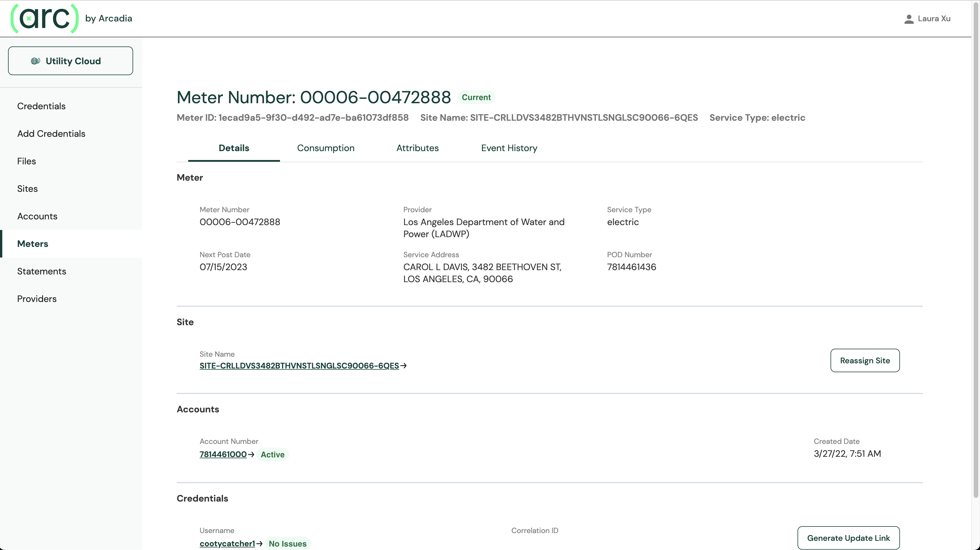Open the cootycatcher1 credential link

(x=227, y=543)
